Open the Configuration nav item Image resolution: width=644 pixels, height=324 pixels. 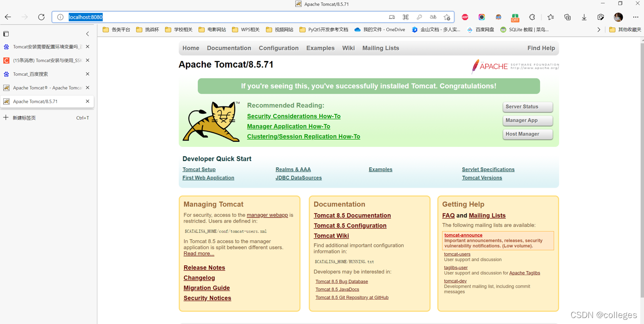coord(278,48)
